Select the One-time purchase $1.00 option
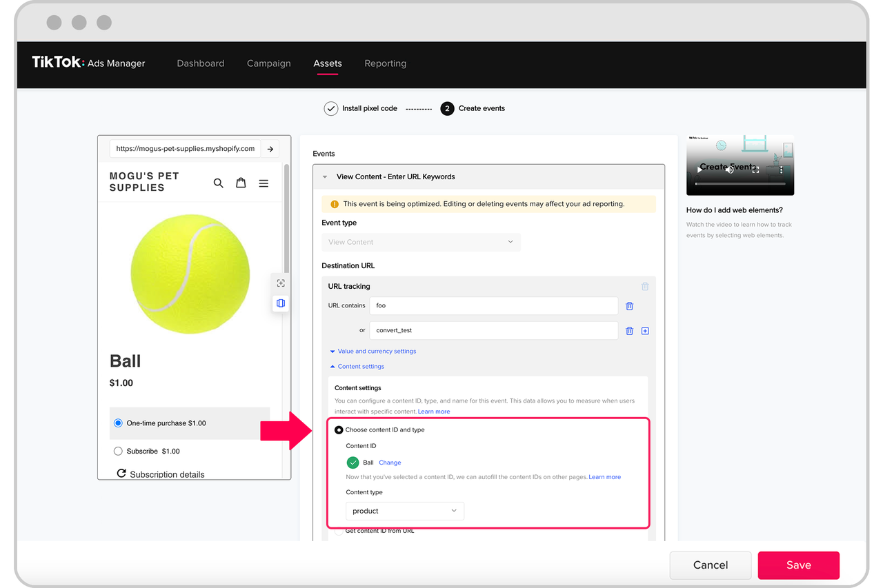This screenshot has width=883, height=588. click(x=118, y=423)
